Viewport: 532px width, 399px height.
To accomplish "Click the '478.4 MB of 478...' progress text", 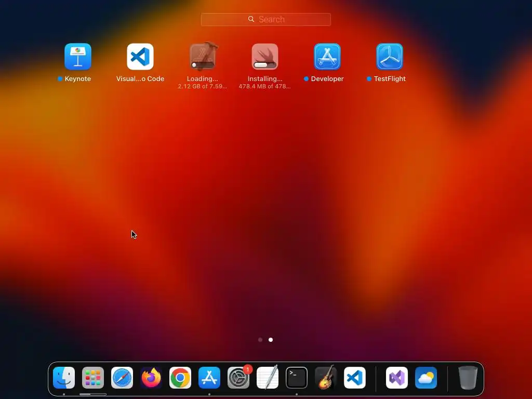I will 264,87.
